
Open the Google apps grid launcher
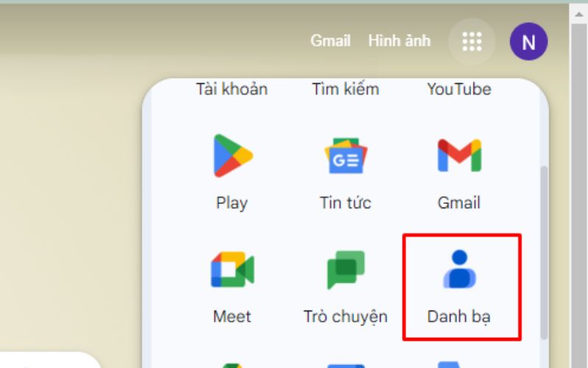pyautogui.click(x=472, y=41)
